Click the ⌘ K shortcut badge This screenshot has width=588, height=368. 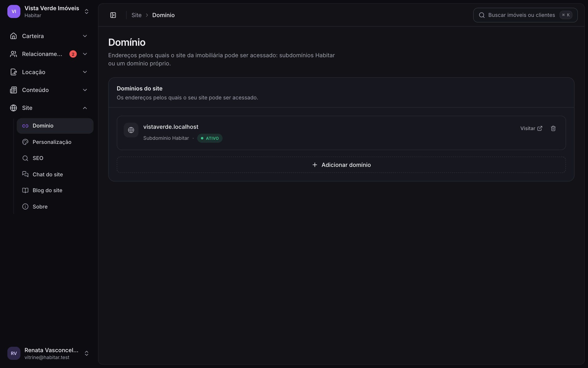coord(566,15)
